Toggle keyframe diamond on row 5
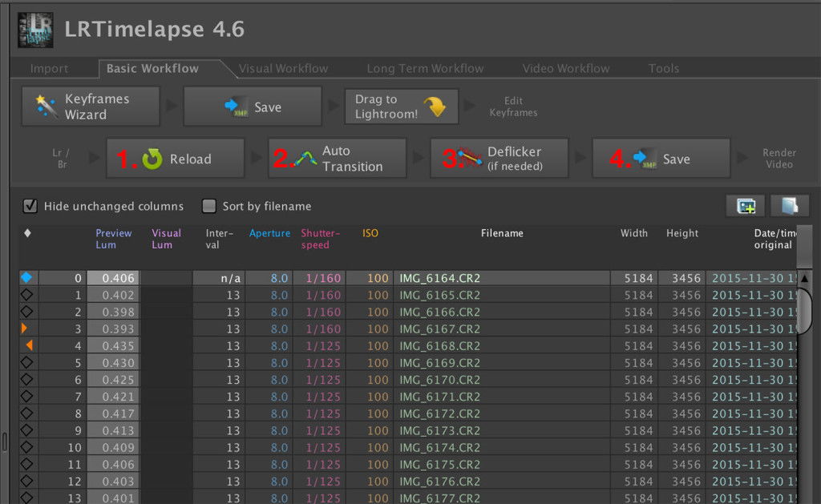Screen dimensions: 821x504 coord(26,362)
